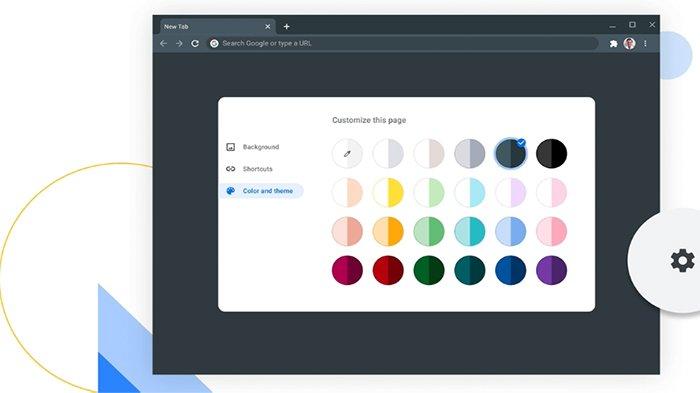The width and height of the screenshot is (700, 393).
Task: Choose the white and peach swatch
Action: (347, 192)
